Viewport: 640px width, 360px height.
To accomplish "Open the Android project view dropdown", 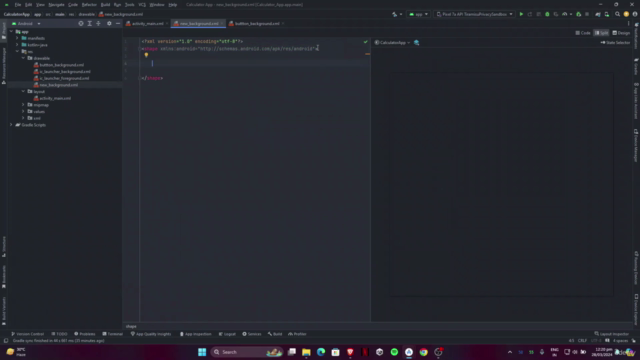I will coord(26,24).
